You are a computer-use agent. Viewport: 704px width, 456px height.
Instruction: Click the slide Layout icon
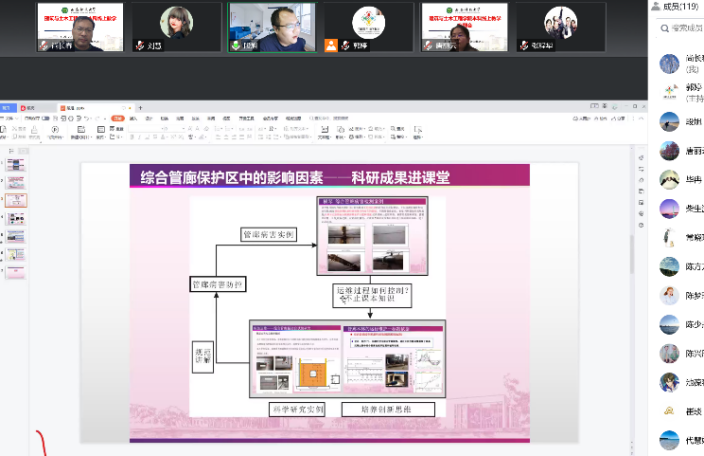[x=101, y=129]
